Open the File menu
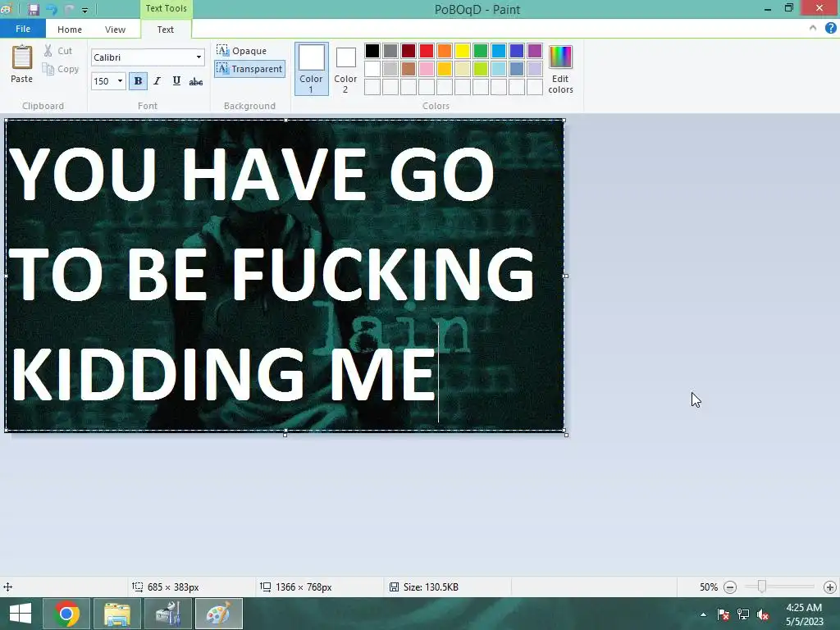 point(22,29)
